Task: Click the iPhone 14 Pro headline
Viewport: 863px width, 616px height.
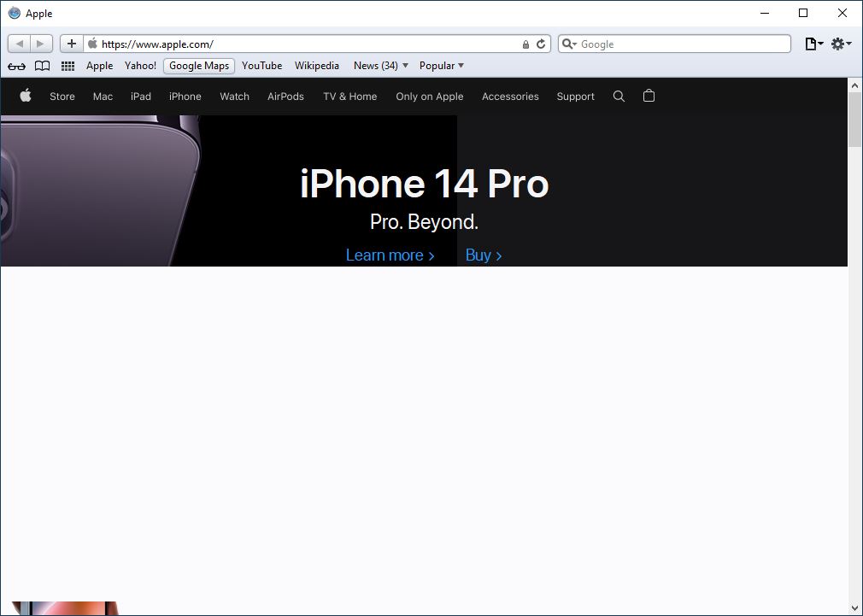Action: (425, 184)
